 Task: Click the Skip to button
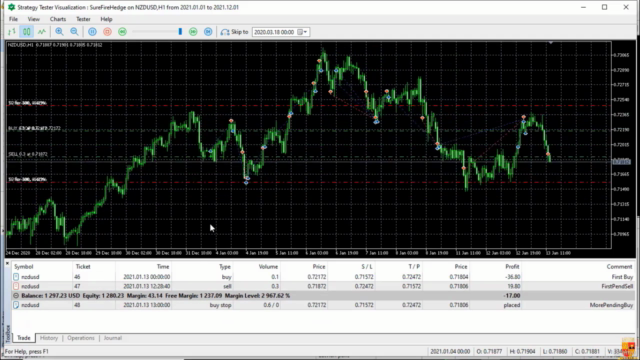pos(234,32)
